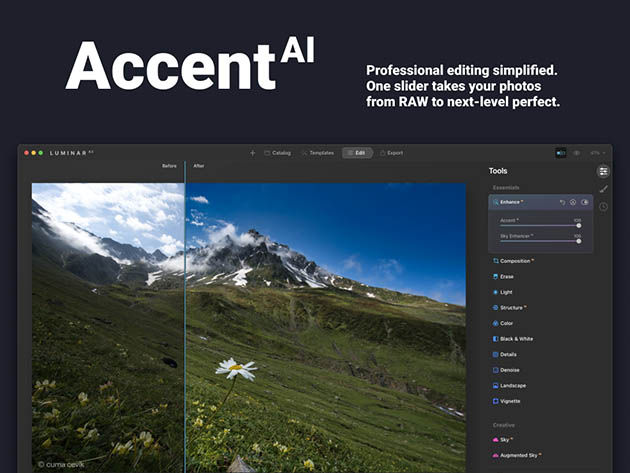Click the before/after compare icon in toolbar
This screenshot has height=473, width=630.
point(561,153)
